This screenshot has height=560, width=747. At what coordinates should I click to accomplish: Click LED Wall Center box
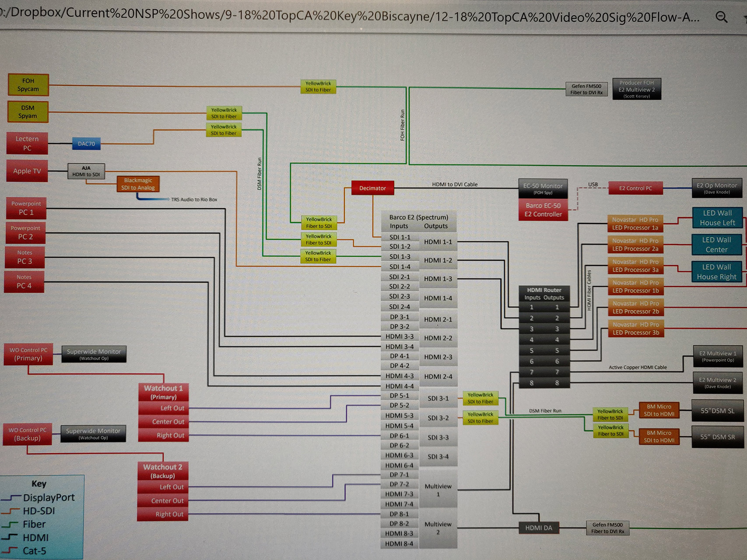point(716,245)
